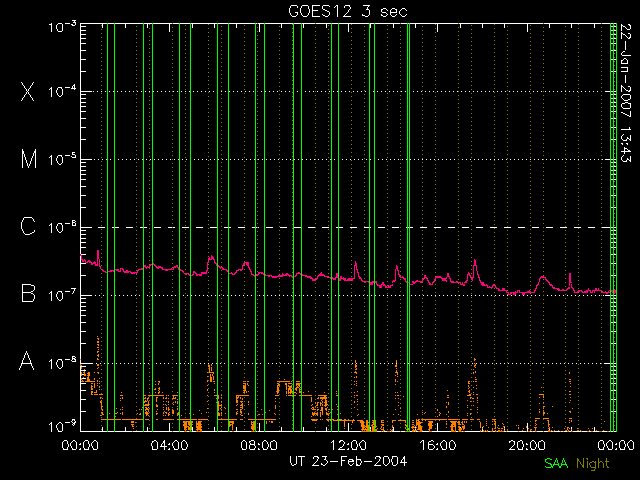Click the 10^-8 y-axis tick label
The height and width of the screenshot is (480, 640).
point(62,363)
